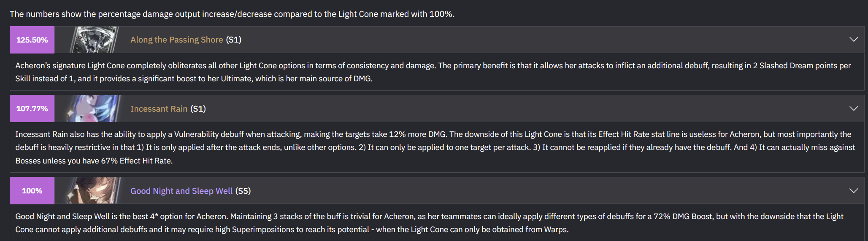Open the Incessant Rain link
Viewport: 868px width, 241px height.
click(159, 109)
